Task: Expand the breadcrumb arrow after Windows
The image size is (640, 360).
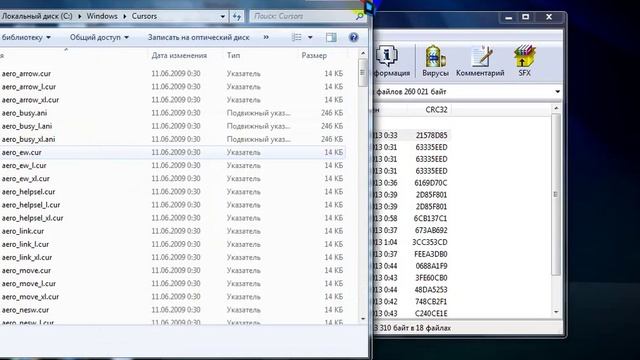Action: coord(124,16)
